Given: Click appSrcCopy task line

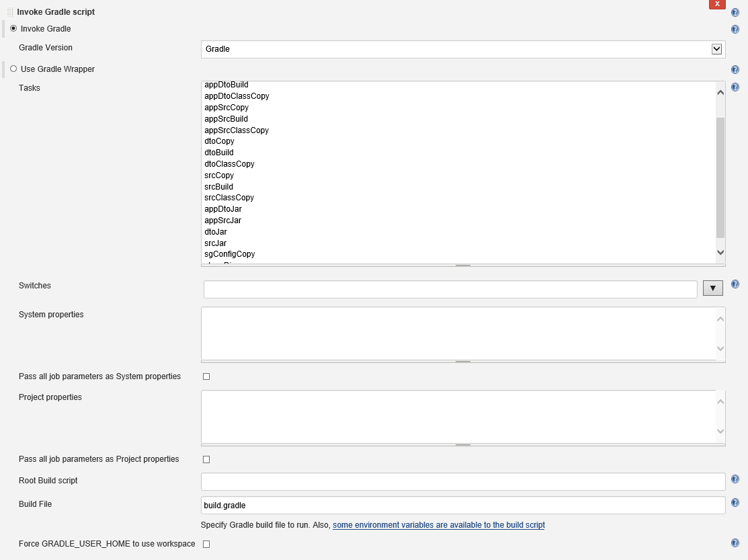Looking at the screenshot, I should pyautogui.click(x=226, y=108).
